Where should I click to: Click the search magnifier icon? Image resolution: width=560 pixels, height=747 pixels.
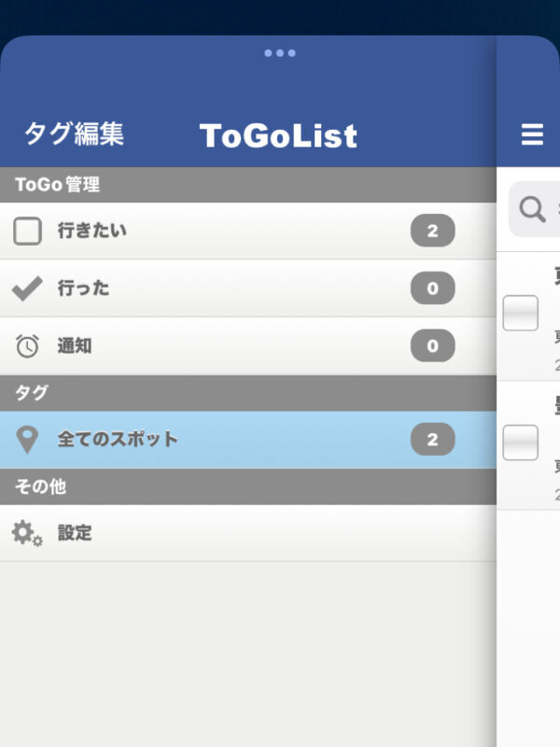[x=532, y=209]
